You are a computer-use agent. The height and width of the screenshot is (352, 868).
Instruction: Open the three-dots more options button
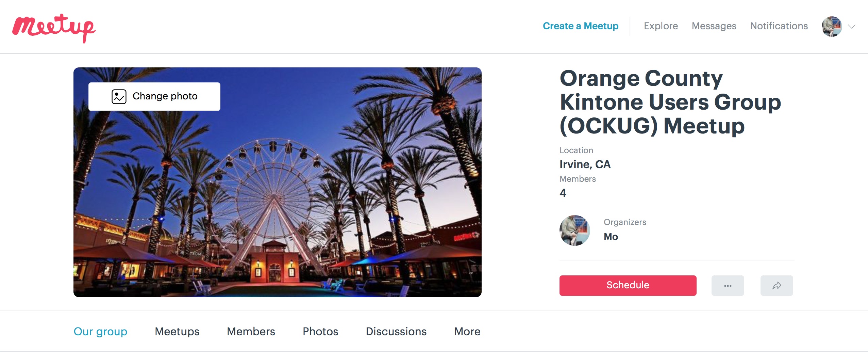[x=728, y=286]
